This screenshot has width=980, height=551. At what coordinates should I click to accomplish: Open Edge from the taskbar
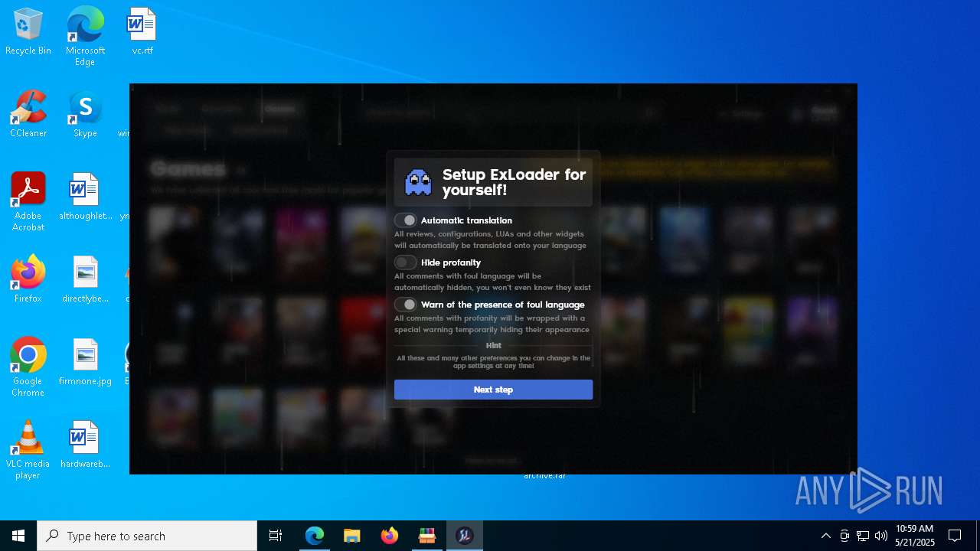click(x=315, y=536)
